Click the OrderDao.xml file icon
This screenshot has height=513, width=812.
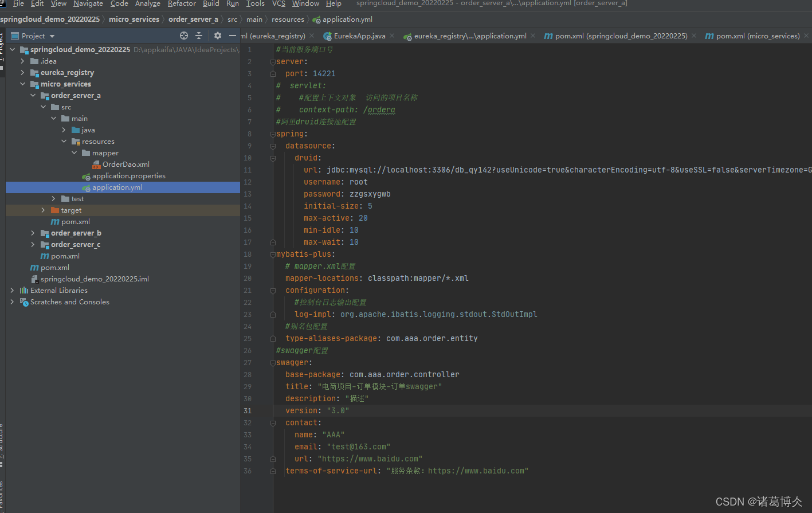pyautogui.click(x=96, y=165)
